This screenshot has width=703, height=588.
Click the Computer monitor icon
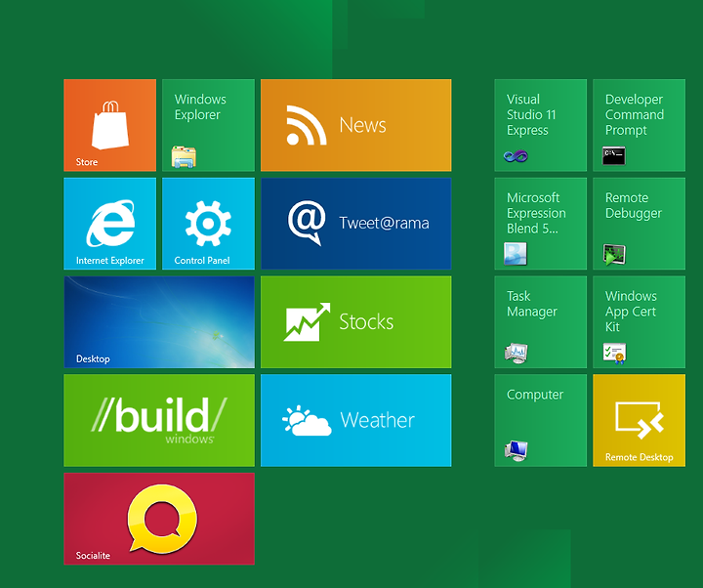[x=517, y=450]
